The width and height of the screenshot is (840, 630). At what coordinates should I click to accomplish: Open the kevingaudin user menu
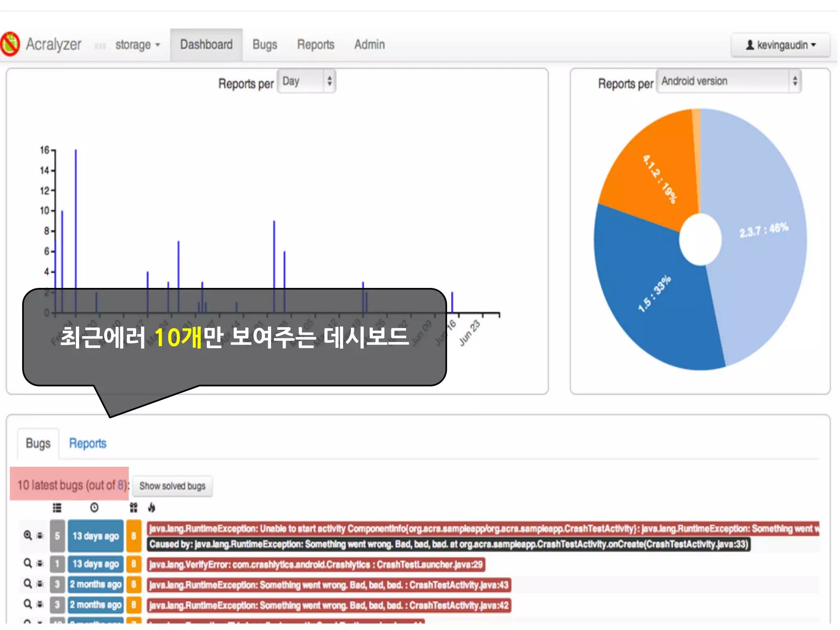[x=781, y=45]
